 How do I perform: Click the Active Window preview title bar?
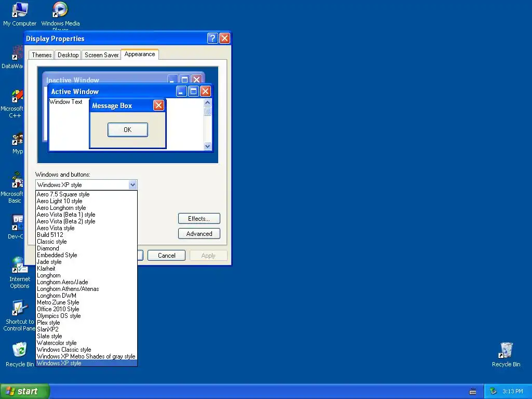130,91
